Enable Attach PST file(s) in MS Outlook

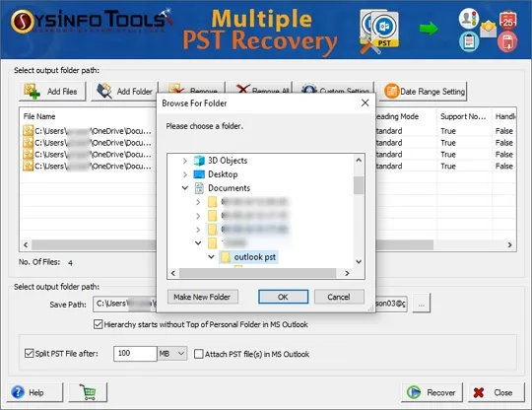(x=199, y=354)
